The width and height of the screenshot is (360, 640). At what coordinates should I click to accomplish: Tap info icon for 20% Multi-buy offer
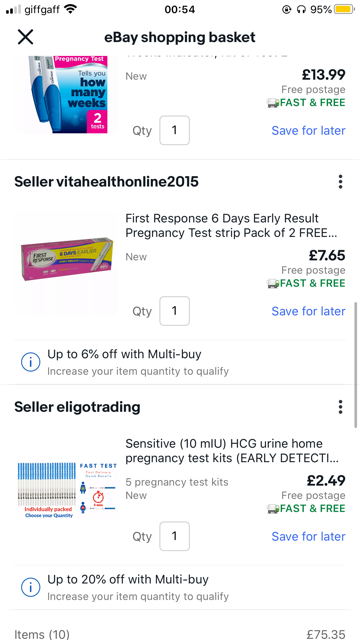pos(30,587)
